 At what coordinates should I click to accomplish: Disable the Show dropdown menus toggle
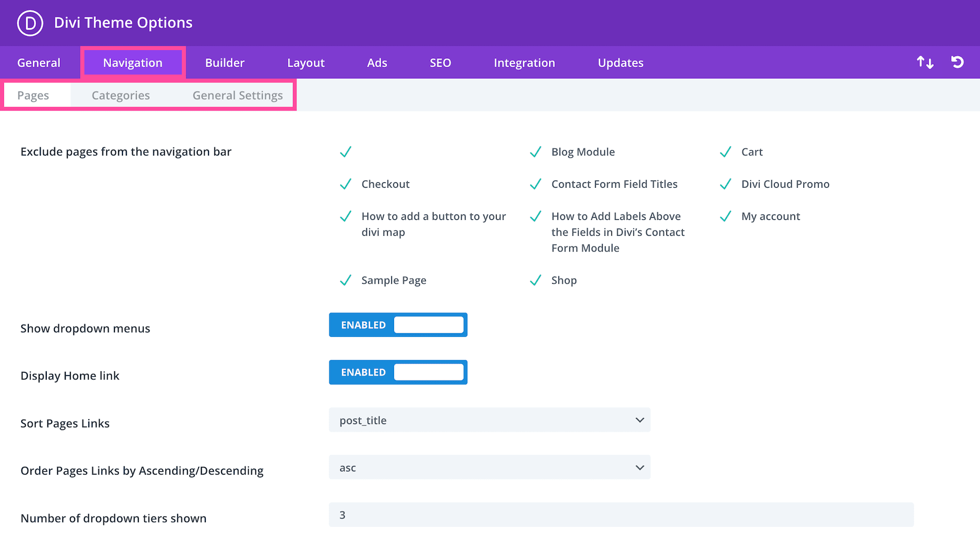(398, 325)
